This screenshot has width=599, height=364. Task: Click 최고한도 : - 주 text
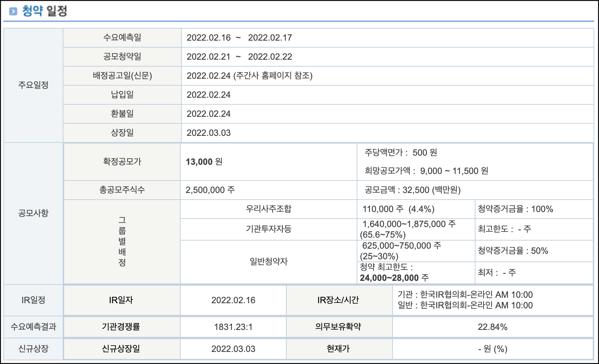tap(504, 229)
